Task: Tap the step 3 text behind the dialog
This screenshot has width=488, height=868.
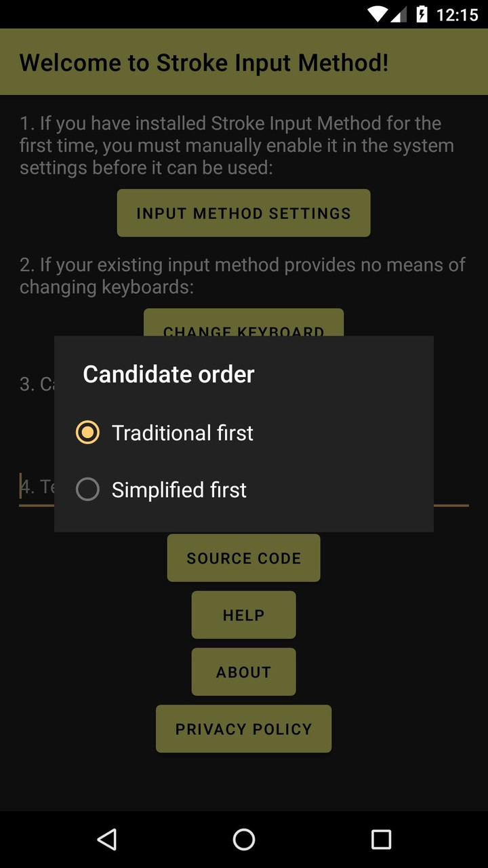Action: pyautogui.click(x=30, y=384)
